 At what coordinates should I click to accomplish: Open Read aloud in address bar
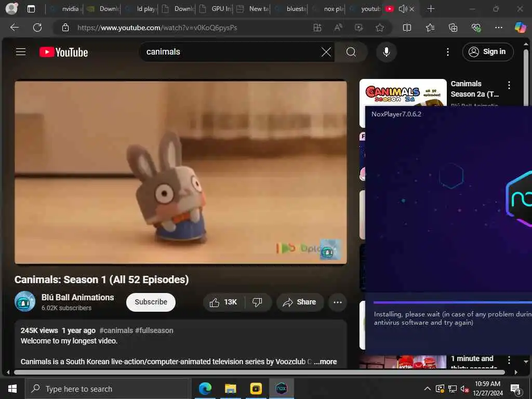[338, 28]
